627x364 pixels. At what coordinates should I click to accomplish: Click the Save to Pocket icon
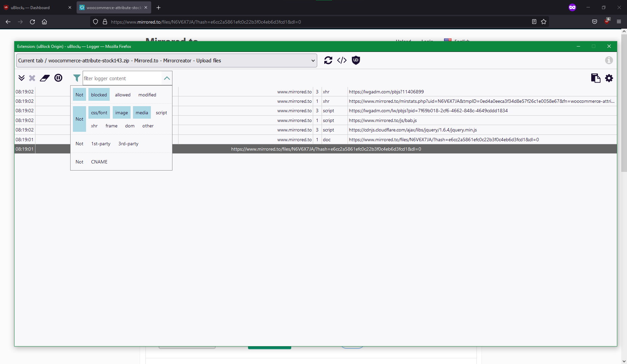595,22
